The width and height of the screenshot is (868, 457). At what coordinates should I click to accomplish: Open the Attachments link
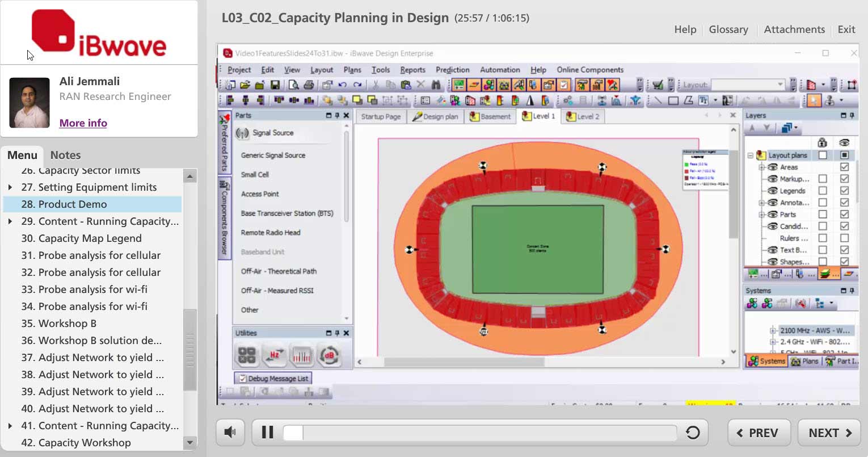point(794,30)
